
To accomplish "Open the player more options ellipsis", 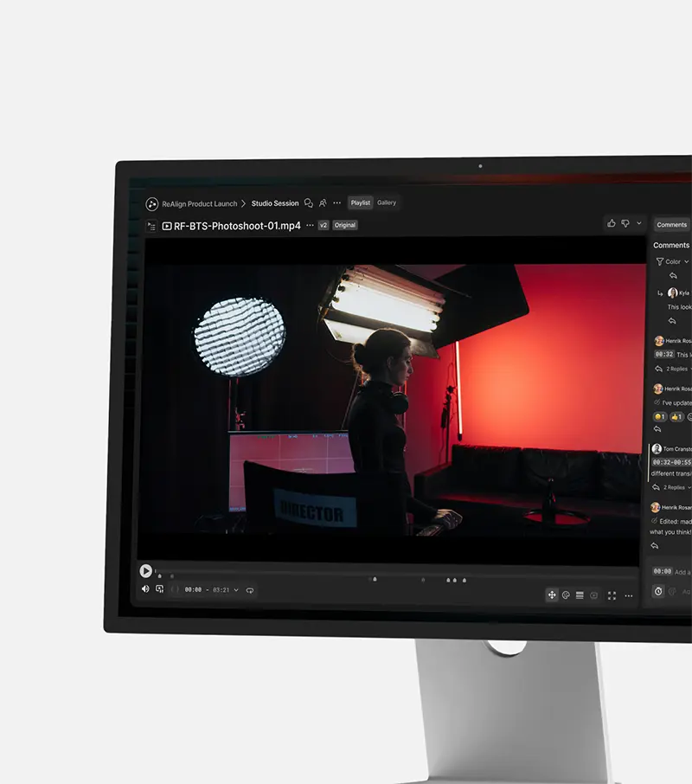I will [629, 596].
